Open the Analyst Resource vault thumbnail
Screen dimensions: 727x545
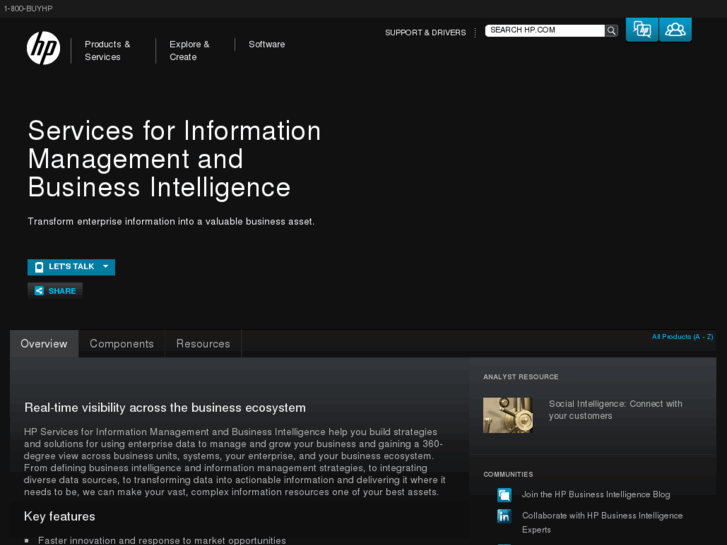[x=508, y=415]
